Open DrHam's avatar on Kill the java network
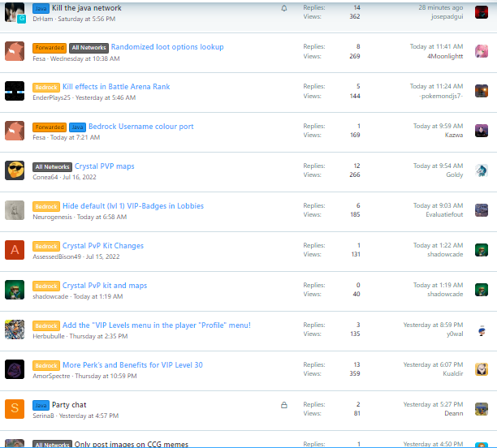This screenshot has width=497, height=448. click(x=15, y=12)
